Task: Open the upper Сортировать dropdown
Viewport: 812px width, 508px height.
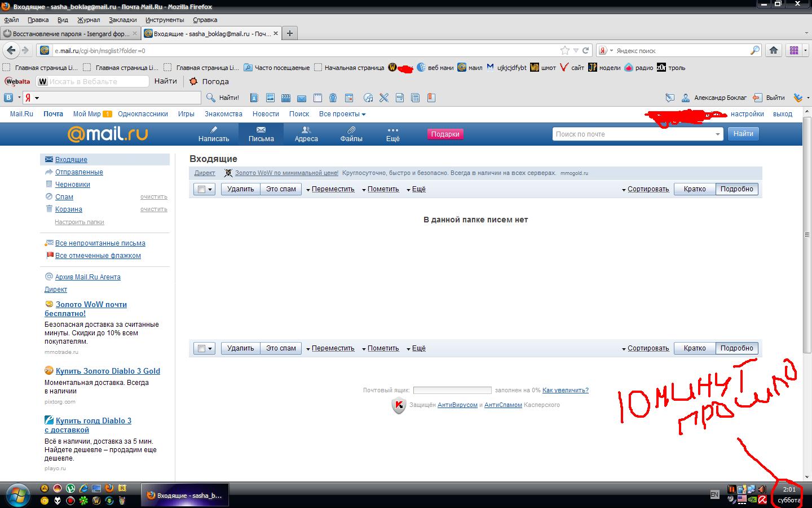Action: 645,189
